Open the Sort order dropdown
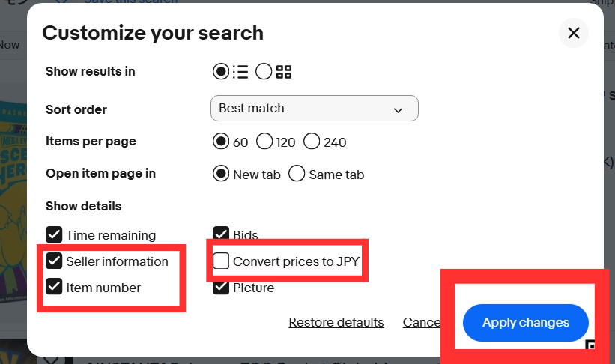 (314, 109)
